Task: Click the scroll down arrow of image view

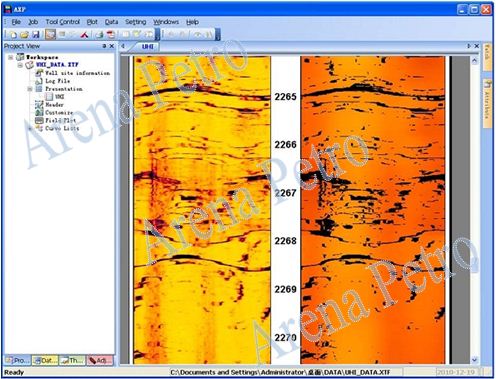Action: tap(475, 360)
